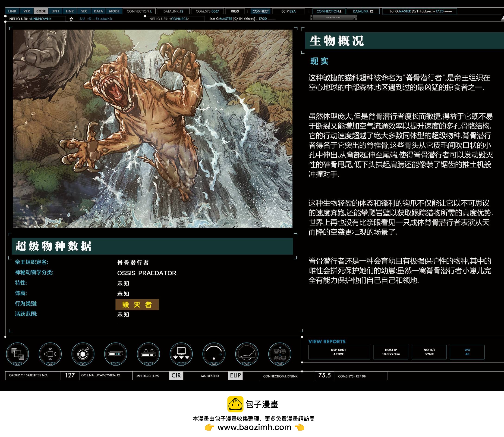The height and width of the screenshot is (437, 504).
Task: Click the NET.IO USR <CONNECT> field
Action: (174, 19)
